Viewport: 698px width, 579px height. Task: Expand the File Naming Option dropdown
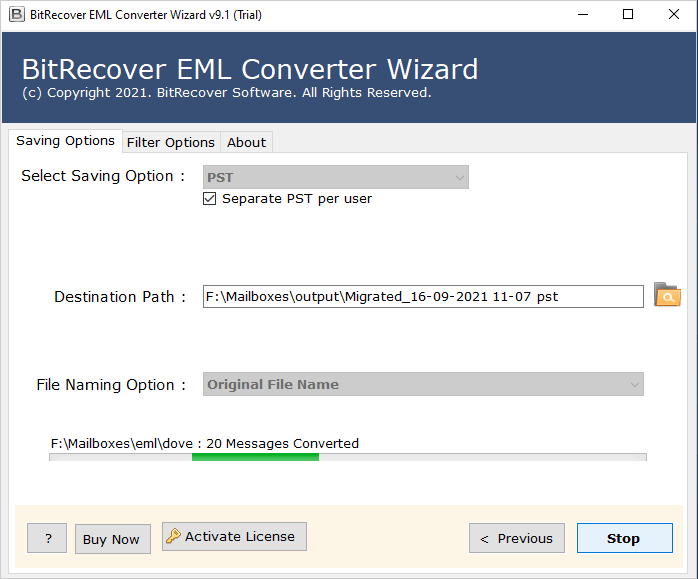coord(423,384)
